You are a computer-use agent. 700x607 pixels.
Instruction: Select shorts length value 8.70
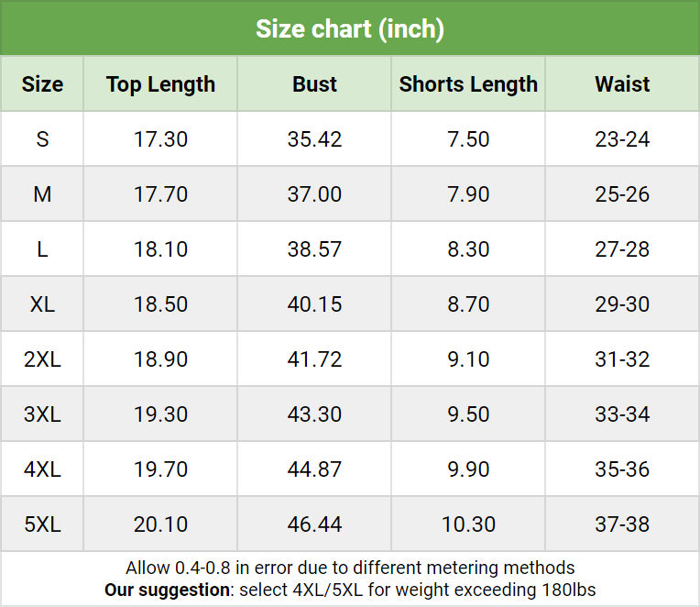click(468, 304)
